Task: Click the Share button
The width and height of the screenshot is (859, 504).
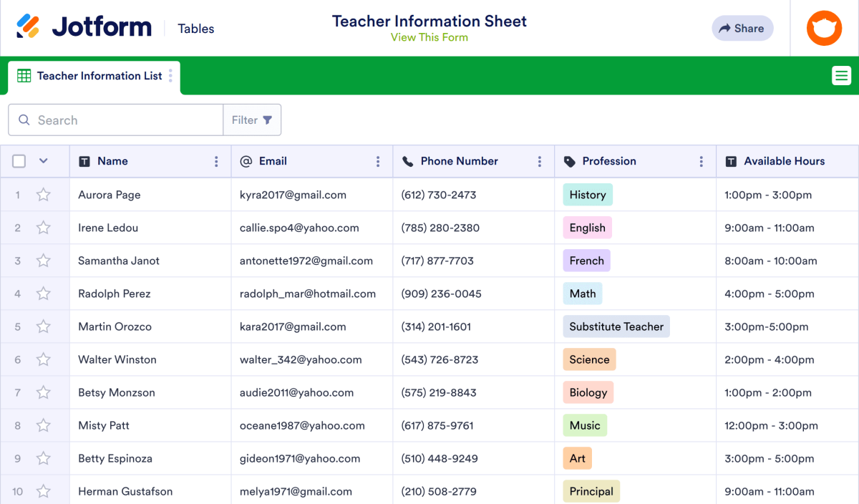Action: [x=742, y=28]
